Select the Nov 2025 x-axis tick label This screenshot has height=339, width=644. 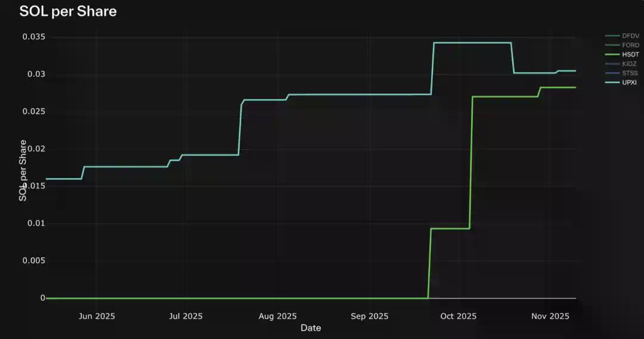pos(550,316)
